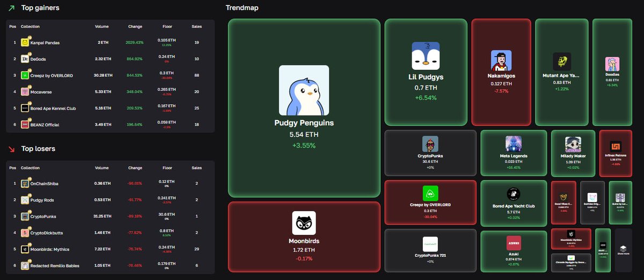Click the Bored Ape Yacht Club 5.7 ETH price
Image resolution: width=644 pixels, height=280 pixels.
[514, 212]
